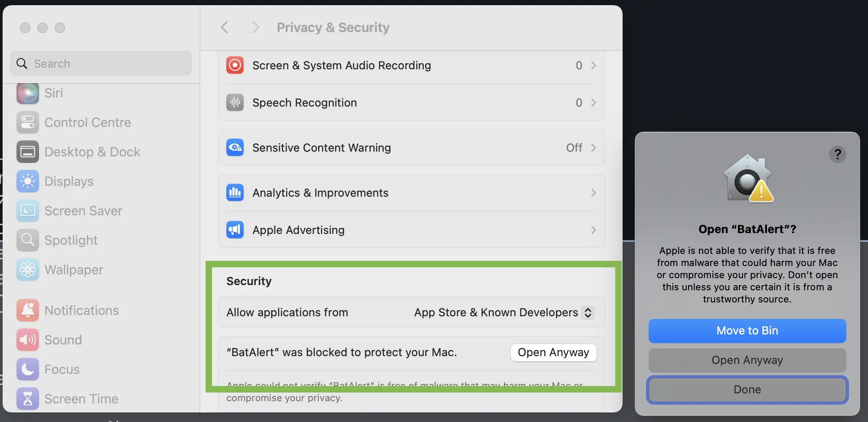Expand Screen & System Audio Recording row
Screen dimensions: 868x422
[593, 65]
